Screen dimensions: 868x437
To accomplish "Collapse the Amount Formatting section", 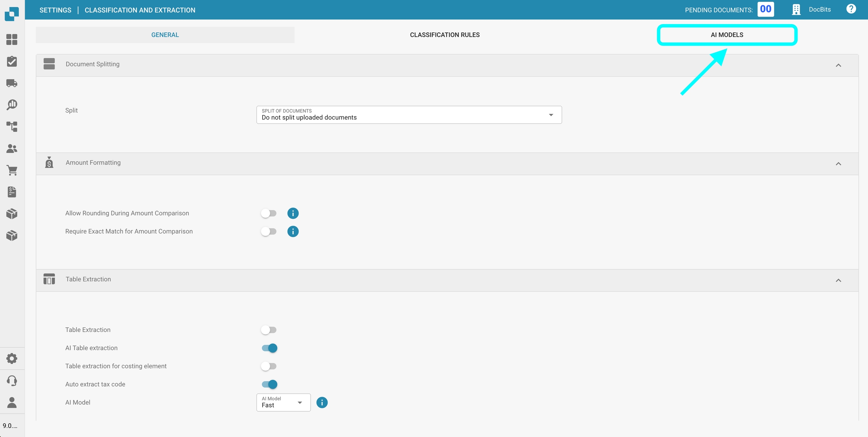I will [838, 164].
